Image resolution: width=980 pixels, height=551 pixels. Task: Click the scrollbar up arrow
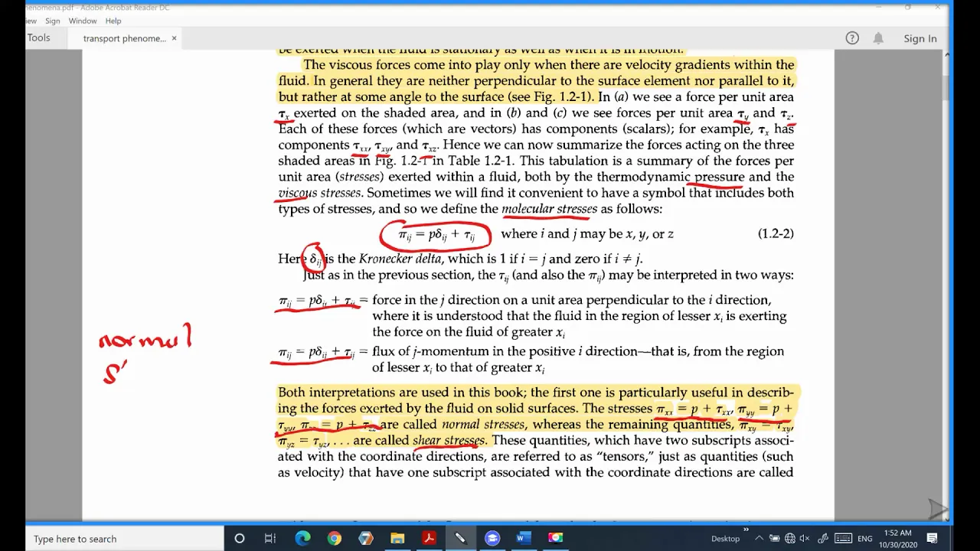(947, 55)
